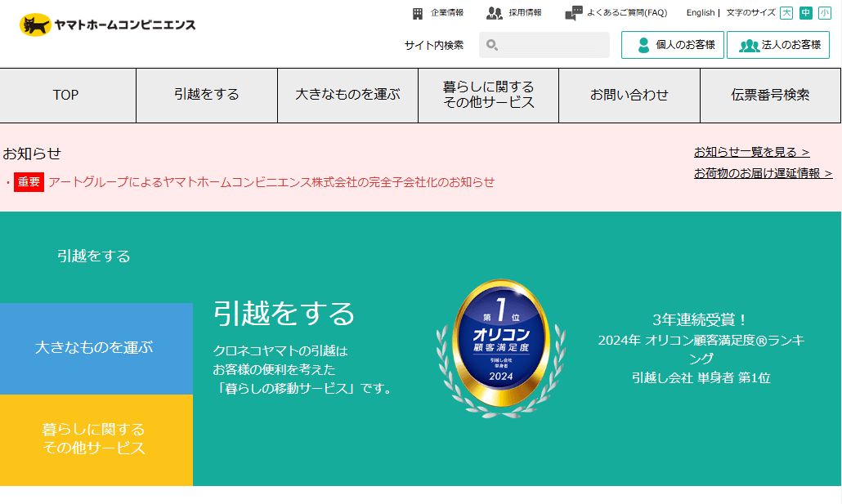Click the person icon in 個人のお客様

(643, 45)
